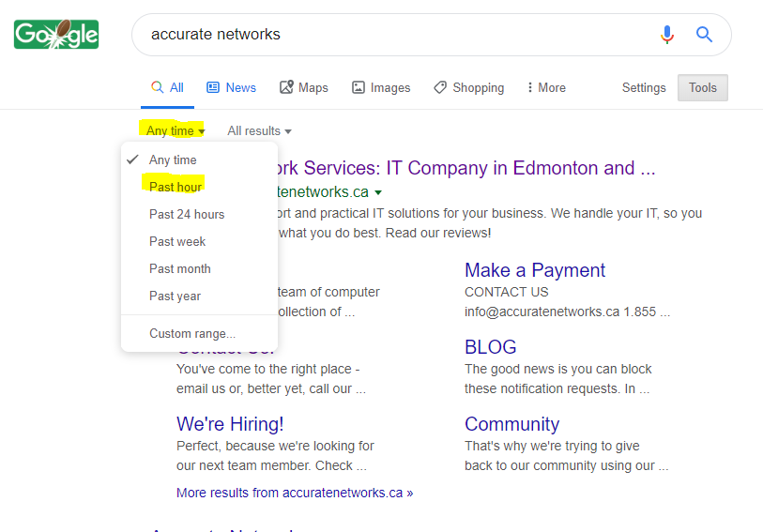Click the Google doodle logo
Viewport: 763px width, 532px height.
[56, 34]
